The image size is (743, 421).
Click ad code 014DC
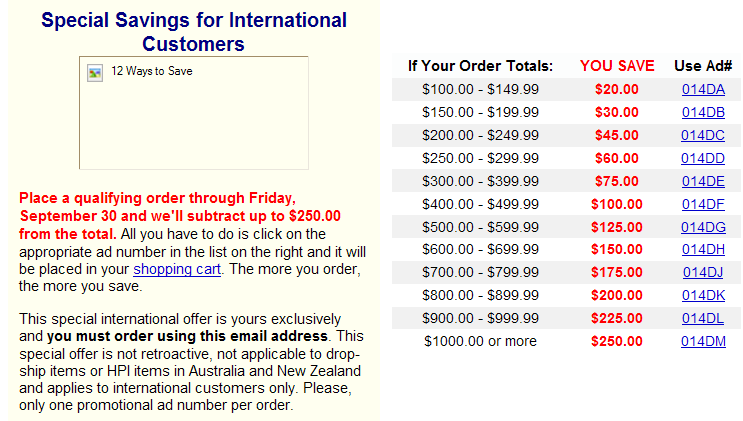tap(703, 135)
